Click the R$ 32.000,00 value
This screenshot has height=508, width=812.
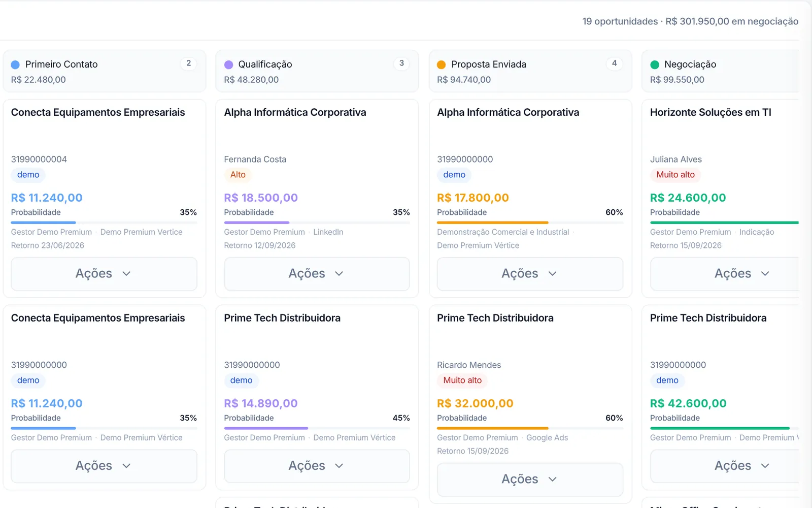pos(475,403)
